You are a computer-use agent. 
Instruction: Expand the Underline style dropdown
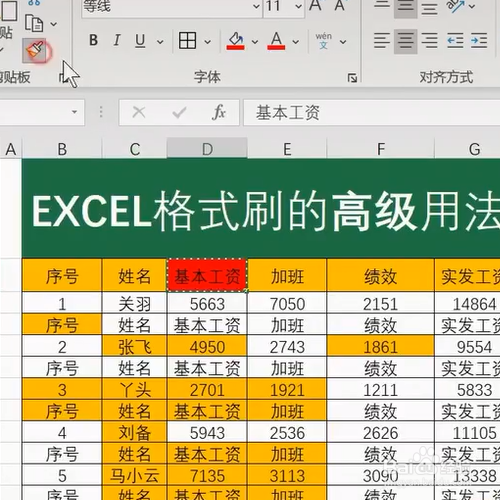click(x=160, y=42)
